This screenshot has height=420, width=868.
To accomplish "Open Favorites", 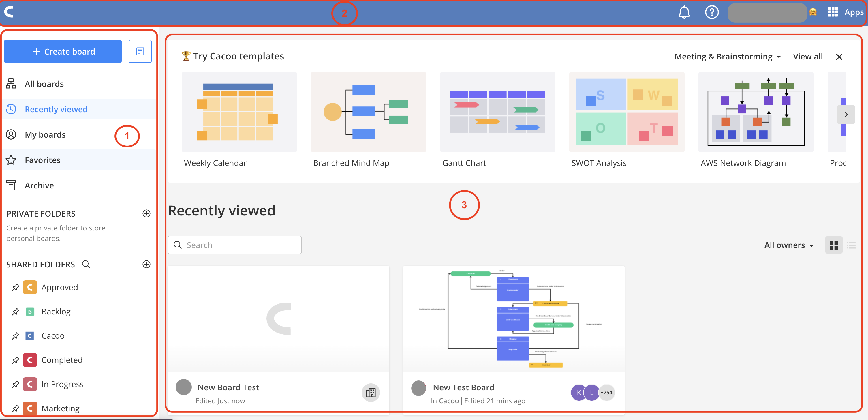I will [79, 160].
